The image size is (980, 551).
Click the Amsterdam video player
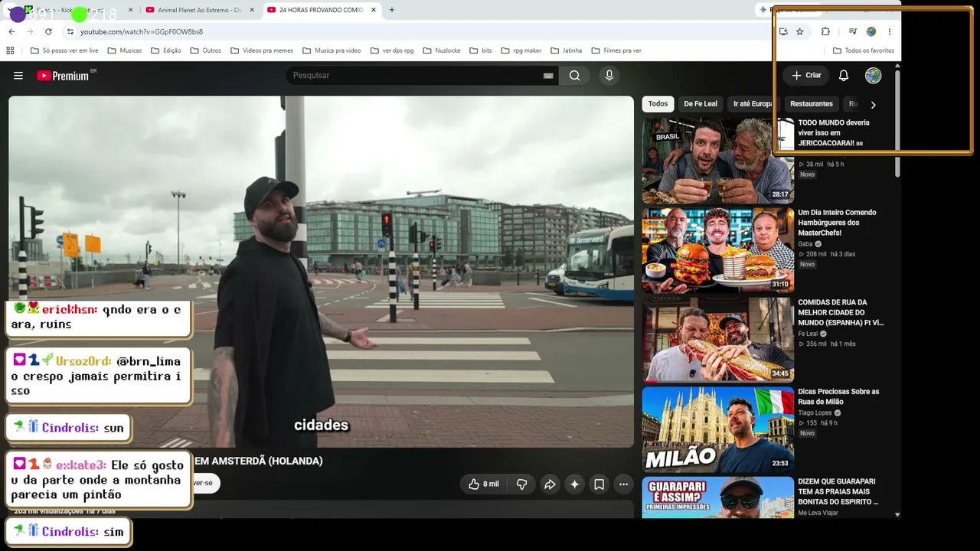click(x=322, y=272)
